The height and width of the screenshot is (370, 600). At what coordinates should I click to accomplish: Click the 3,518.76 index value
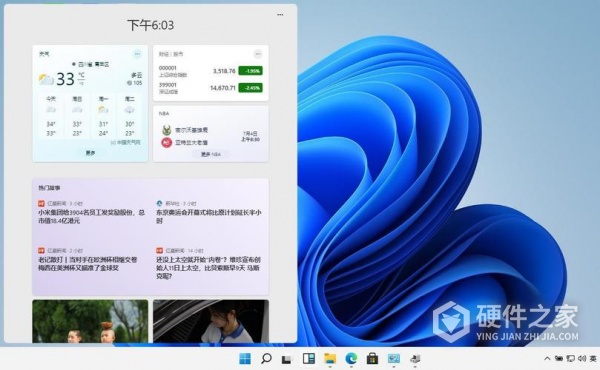pos(224,71)
